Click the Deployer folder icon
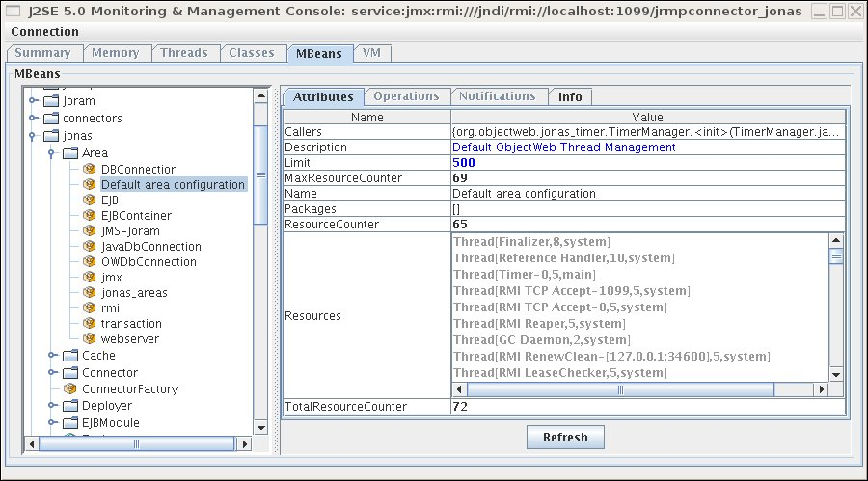The height and width of the screenshot is (481, 868). (x=70, y=406)
